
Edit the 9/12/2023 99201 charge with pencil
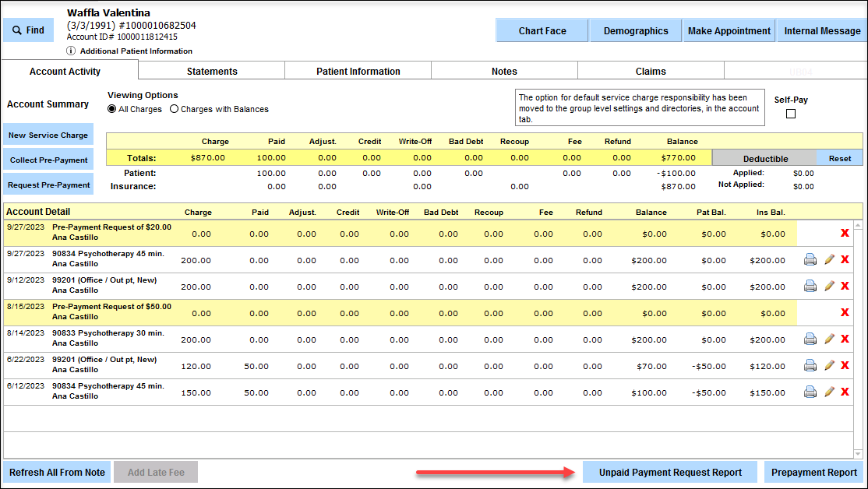[x=829, y=286]
